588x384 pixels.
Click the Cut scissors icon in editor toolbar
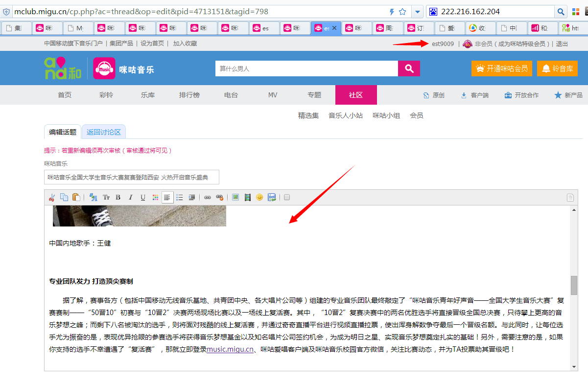click(51, 197)
